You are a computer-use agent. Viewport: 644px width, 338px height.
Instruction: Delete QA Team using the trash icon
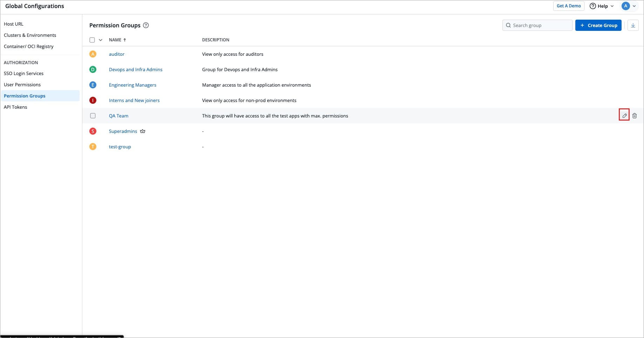[x=635, y=116]
